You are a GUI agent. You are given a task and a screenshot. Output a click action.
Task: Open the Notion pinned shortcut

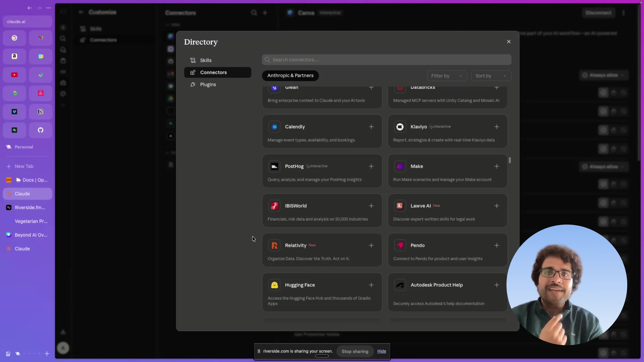click(40, 112)
